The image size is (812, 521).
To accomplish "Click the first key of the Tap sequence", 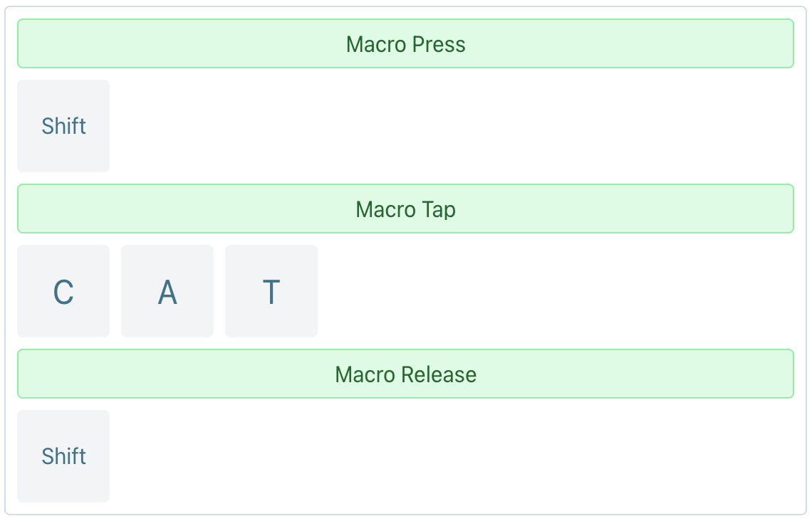I will [x=63, y=290].
